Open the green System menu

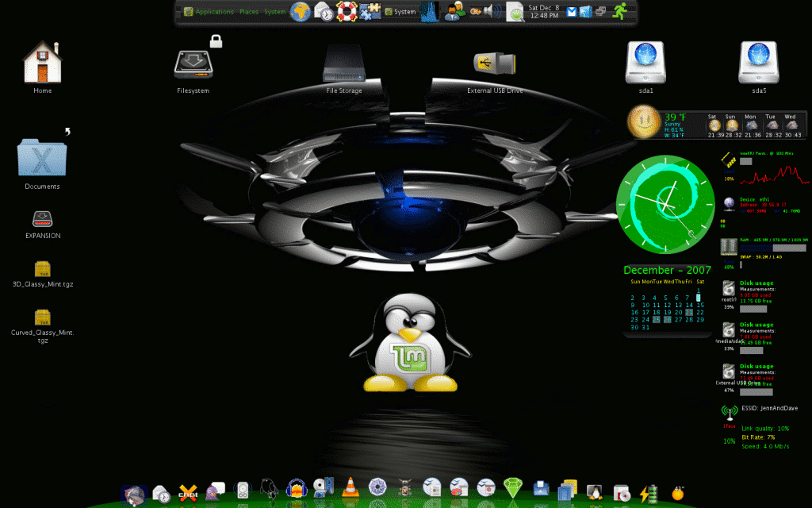click(274, 11)
